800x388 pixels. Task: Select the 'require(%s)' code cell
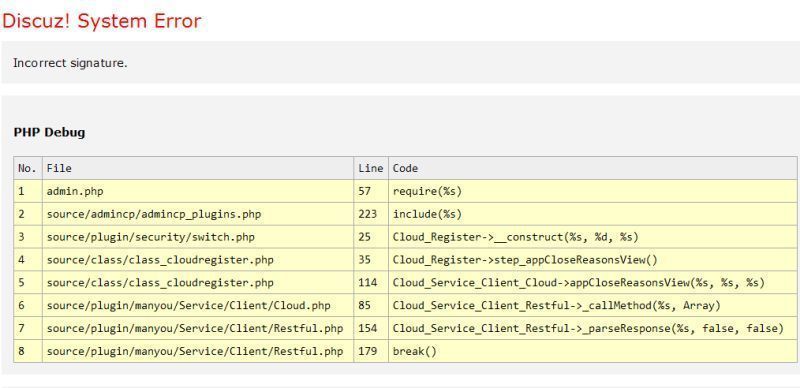(593, 191)
